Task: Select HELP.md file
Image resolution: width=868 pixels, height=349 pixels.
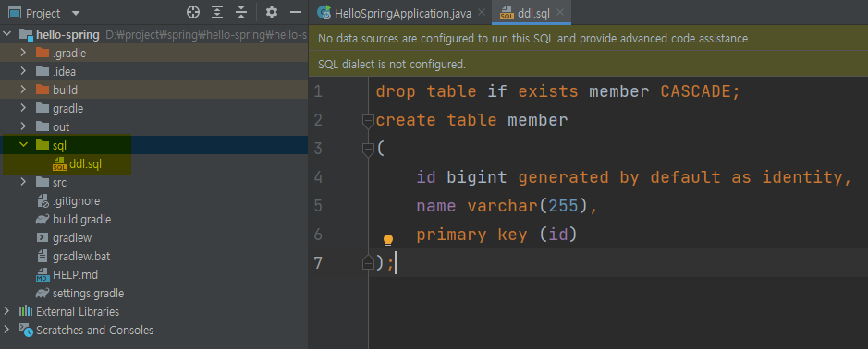Action: [x=75, y=274]
